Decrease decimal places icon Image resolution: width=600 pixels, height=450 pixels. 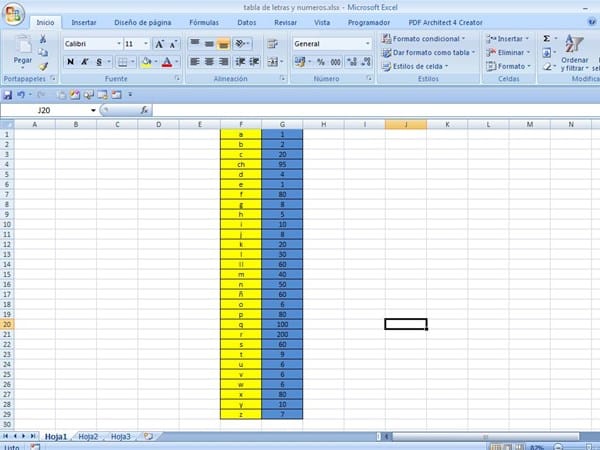366,62
